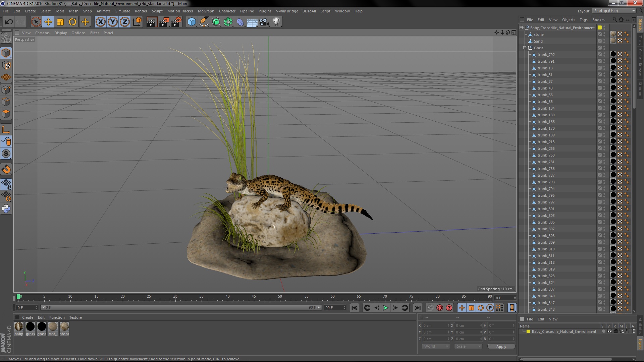The width and height of the screenshot is (644, 362).
Task: Open the MoGraph menu
Action: pos(206,11)
